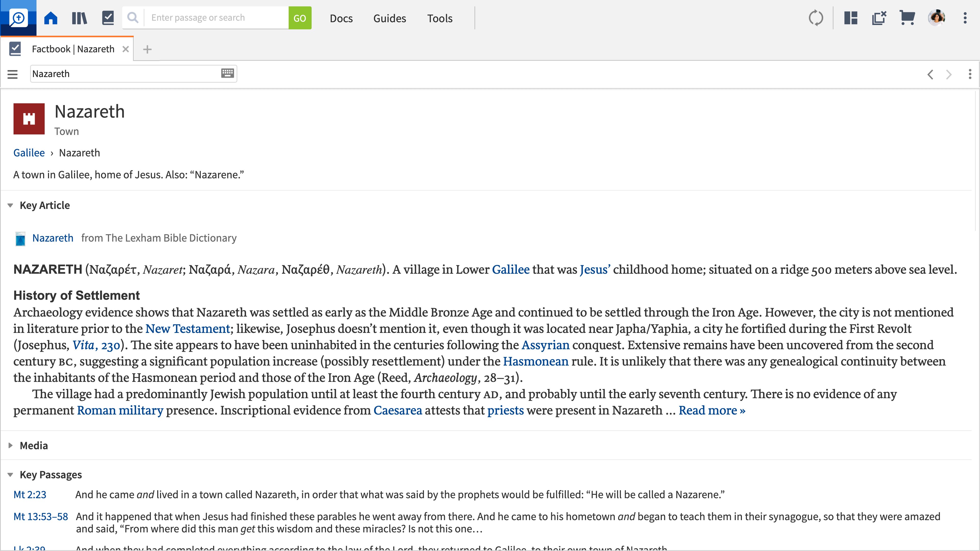The height and width of the screenshot is (551, 980).
Task: Click the close all panels icon
Action: (879, 18)
